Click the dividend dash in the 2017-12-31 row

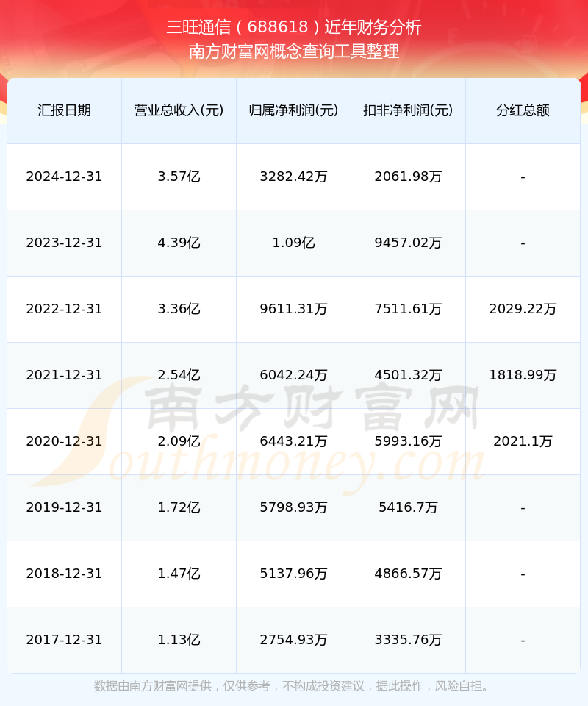coord(523,641)
